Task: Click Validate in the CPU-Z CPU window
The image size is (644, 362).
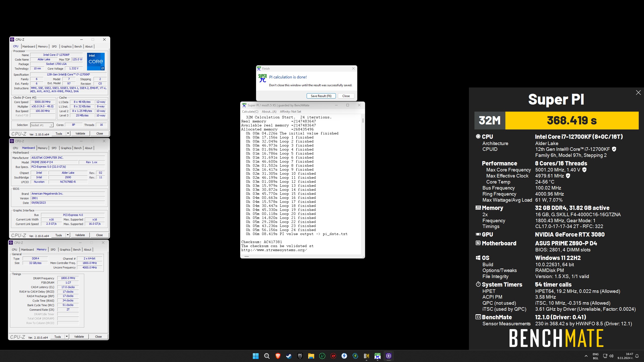Action: (x=80, y=133)
